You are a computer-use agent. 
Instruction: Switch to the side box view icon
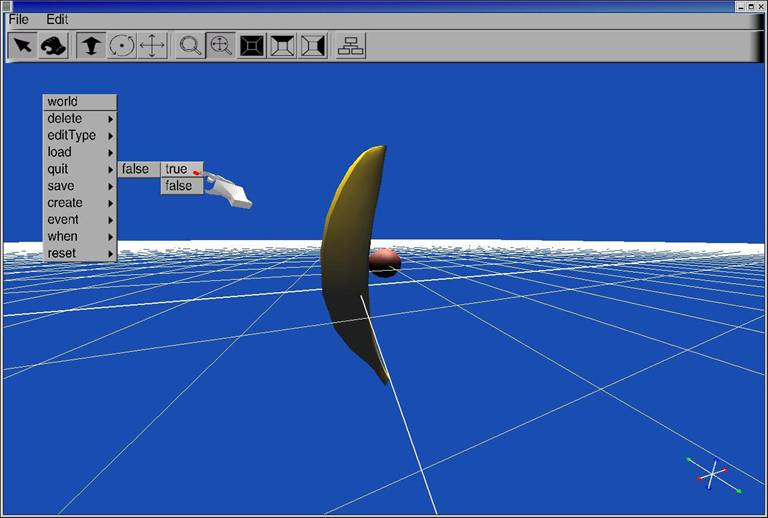[x=313, y=46]
